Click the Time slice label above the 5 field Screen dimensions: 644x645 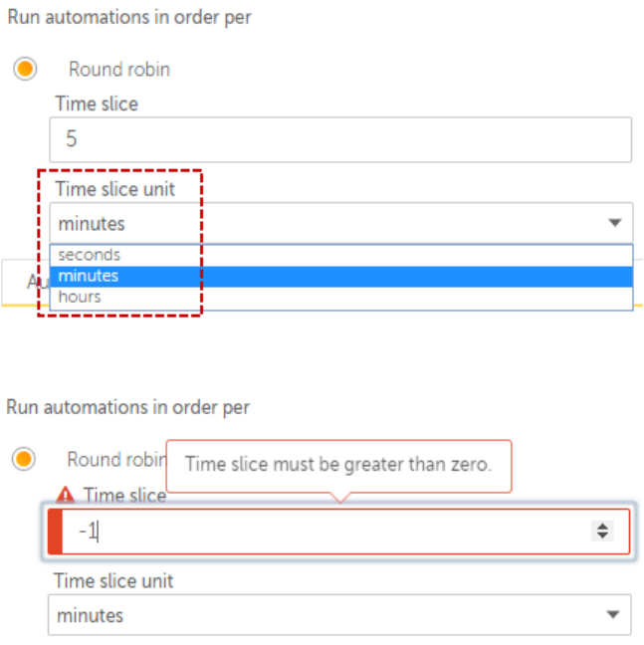[x=97, y=104]
